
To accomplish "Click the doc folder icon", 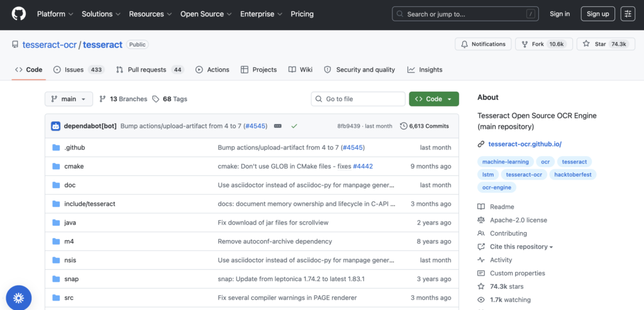I will [x=56, y=185].
